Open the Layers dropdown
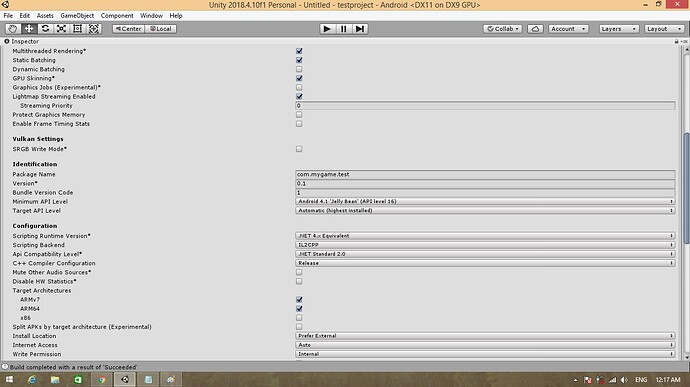The height and width of the screenshot is (387, 690). [619, 29]
